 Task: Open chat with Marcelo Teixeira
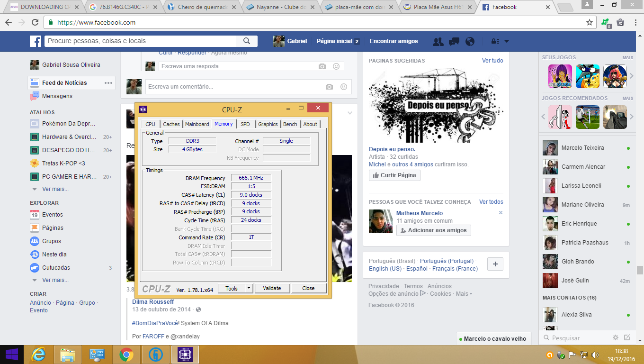coord(587,148)
